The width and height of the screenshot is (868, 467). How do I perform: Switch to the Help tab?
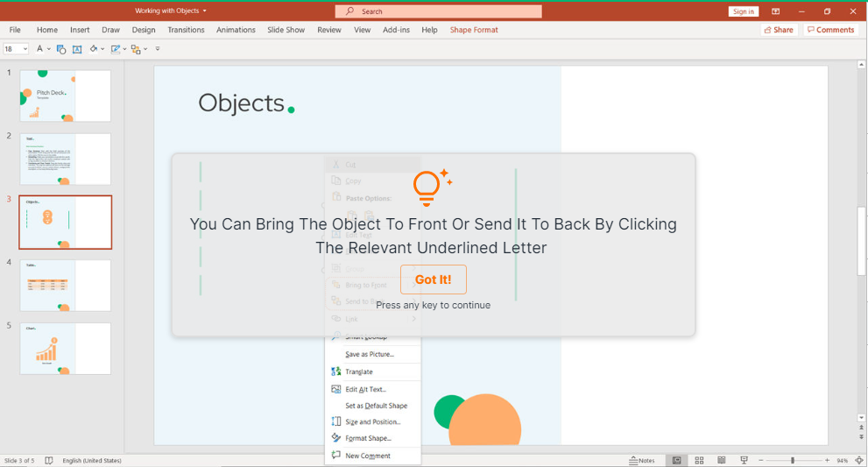(x=429, y=30)
